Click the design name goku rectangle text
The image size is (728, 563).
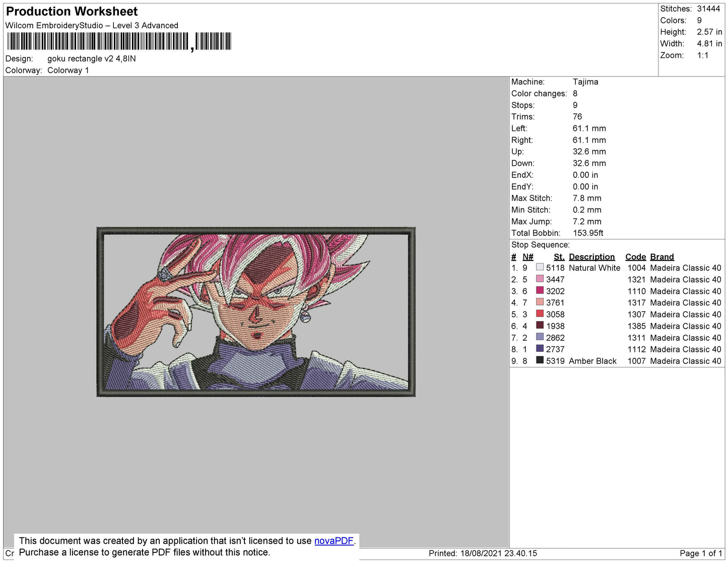pos(91,58)
